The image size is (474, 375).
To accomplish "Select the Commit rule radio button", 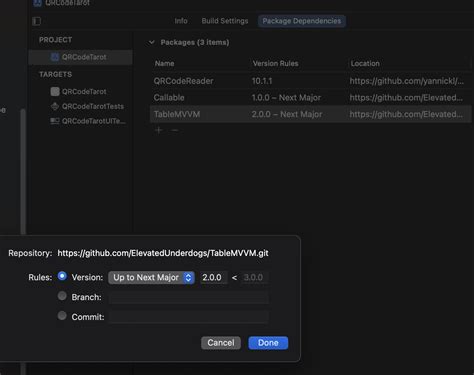I will point(62,315).
